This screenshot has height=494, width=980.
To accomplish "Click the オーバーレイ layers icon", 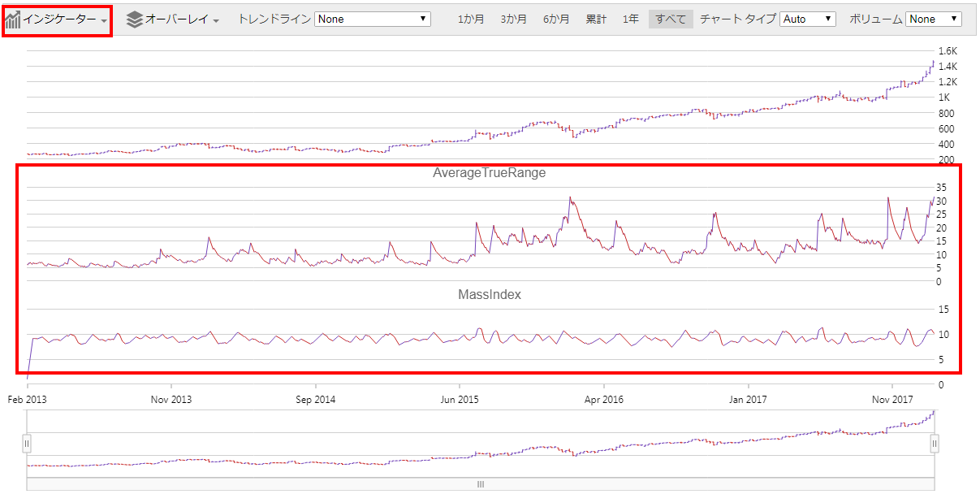I will coord(134,18).
